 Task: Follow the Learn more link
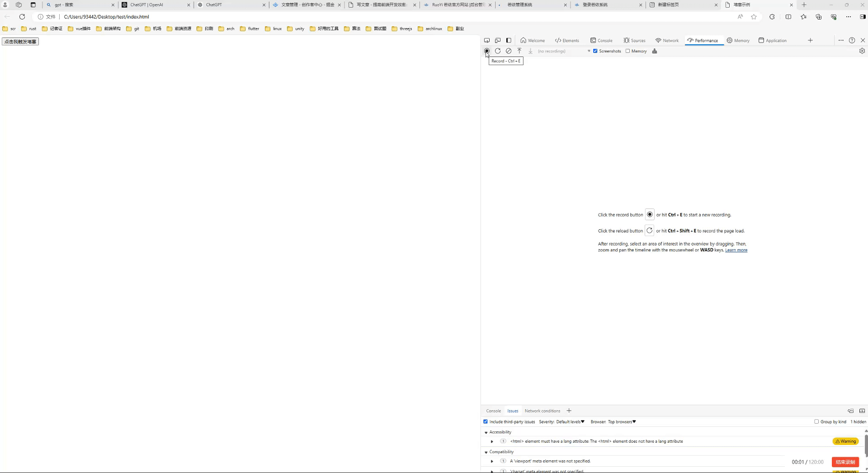tap(736, 250)
